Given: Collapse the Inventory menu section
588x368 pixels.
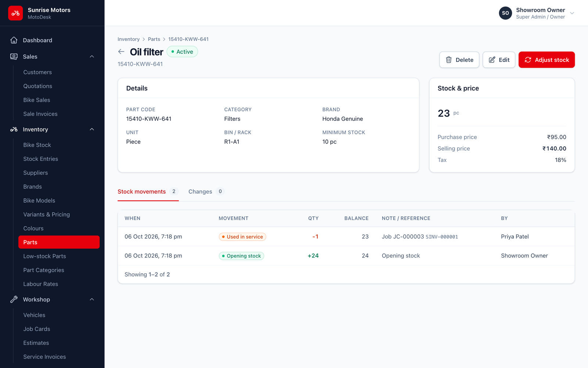Looking at the screenshot, I should [92, 130].
